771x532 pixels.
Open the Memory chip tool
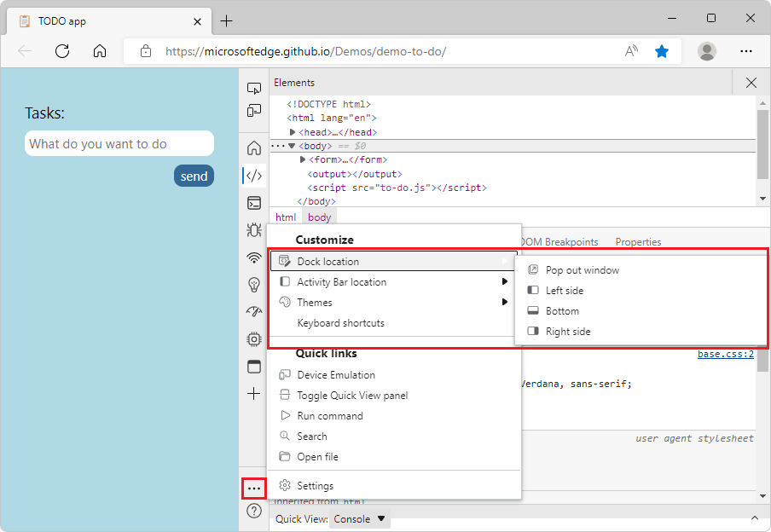tap(253, 339)
